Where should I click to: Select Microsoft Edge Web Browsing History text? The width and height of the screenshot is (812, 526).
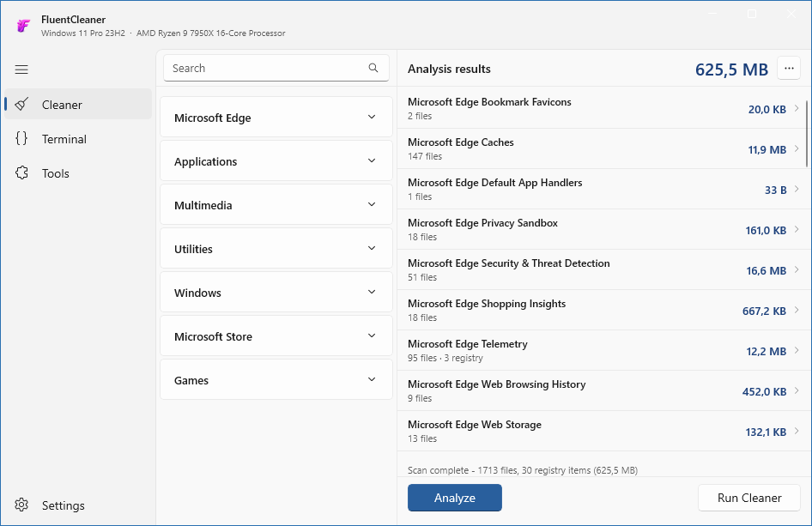497,384
